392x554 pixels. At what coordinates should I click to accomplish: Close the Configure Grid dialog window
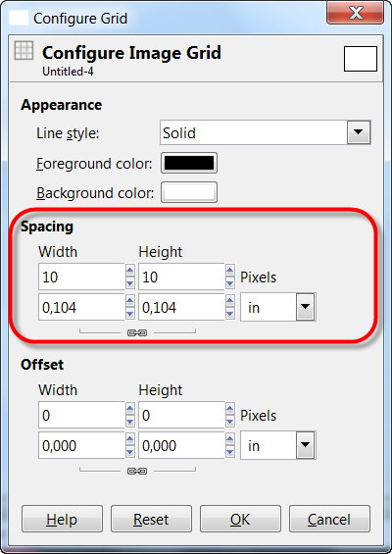pyautogui.click(x=356, y=13)
